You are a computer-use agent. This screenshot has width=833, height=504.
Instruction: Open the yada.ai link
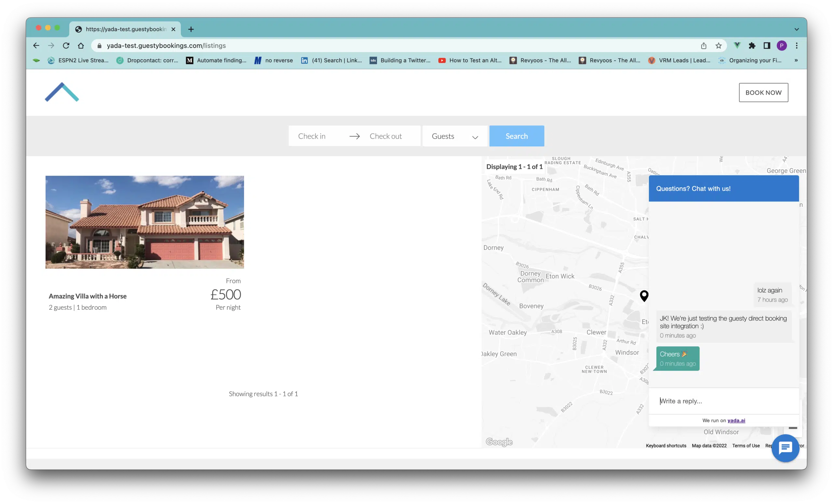click(736, 420)
